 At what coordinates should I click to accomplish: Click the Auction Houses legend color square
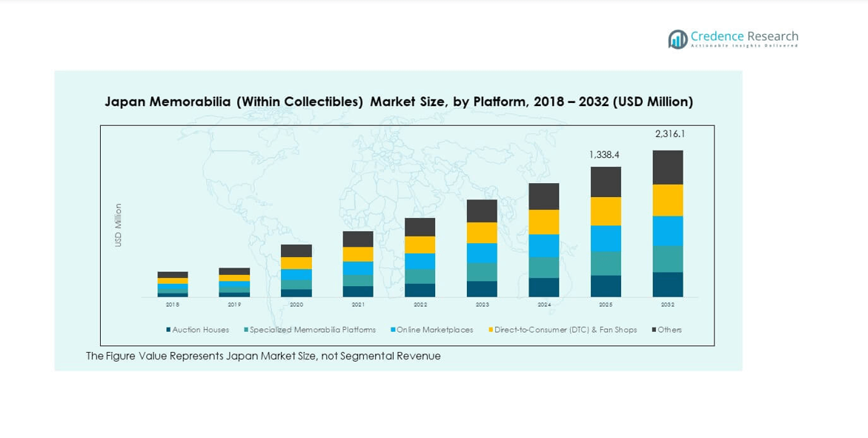[169, 330]
